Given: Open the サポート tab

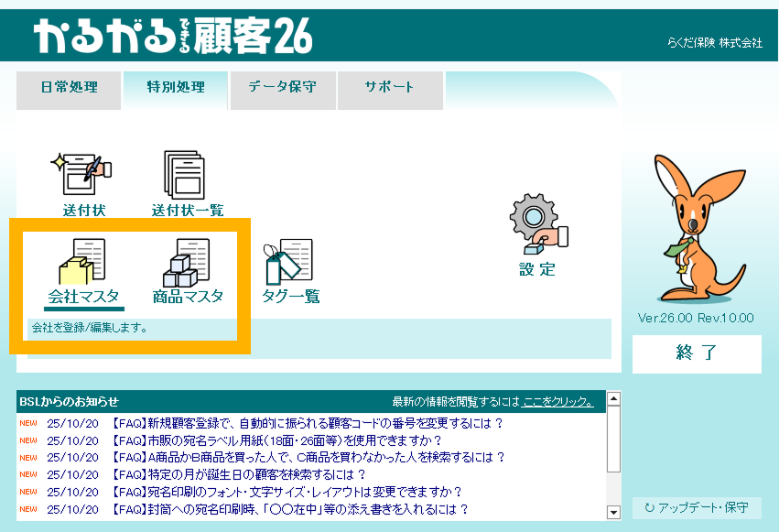Looking at the screenshot, I should coord(390,88).
